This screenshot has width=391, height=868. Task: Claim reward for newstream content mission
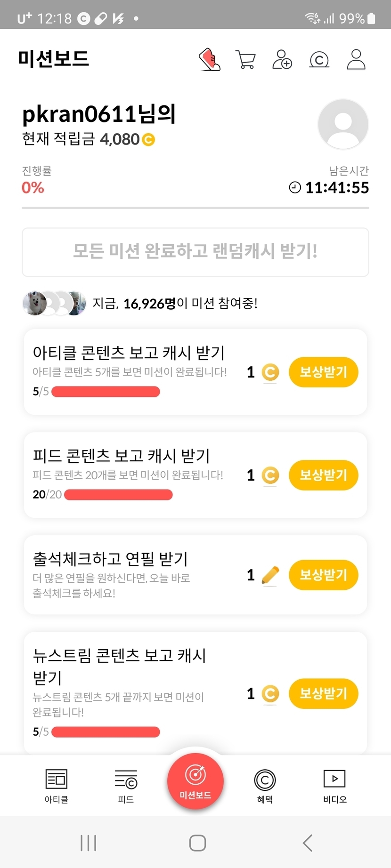(x=323, y=693)
